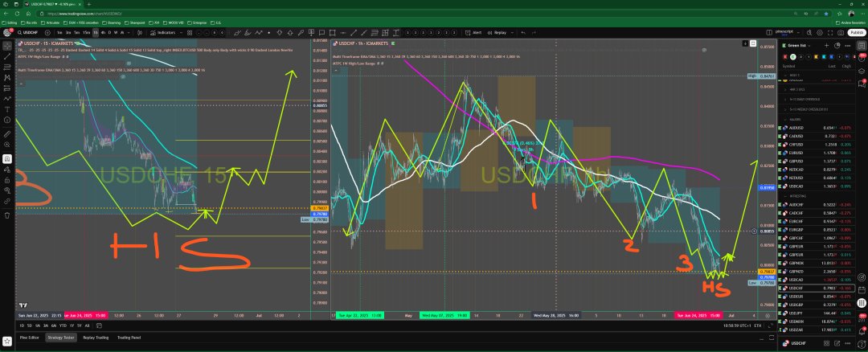Viewport: 868px width, 352px height.
Task: Select EURUSD in the watchlist
Action: pyautogui.click(x=817, y=152)
